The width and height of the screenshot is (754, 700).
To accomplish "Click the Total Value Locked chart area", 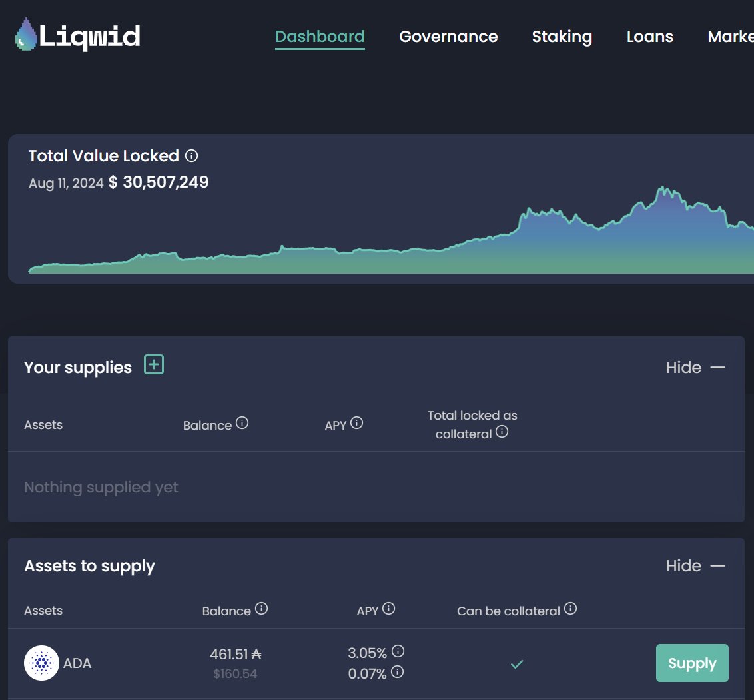I will [391, 230].
